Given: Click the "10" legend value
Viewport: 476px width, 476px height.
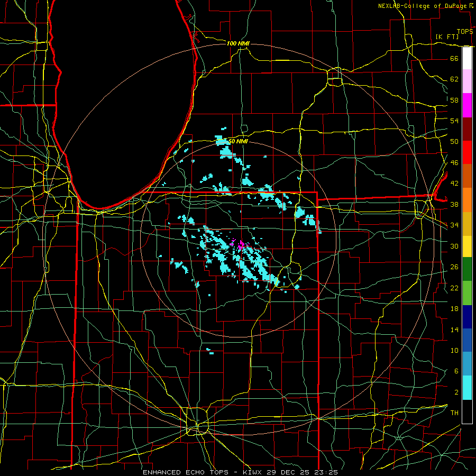Looking at the screenshot, I should click(x=454, y=350).
